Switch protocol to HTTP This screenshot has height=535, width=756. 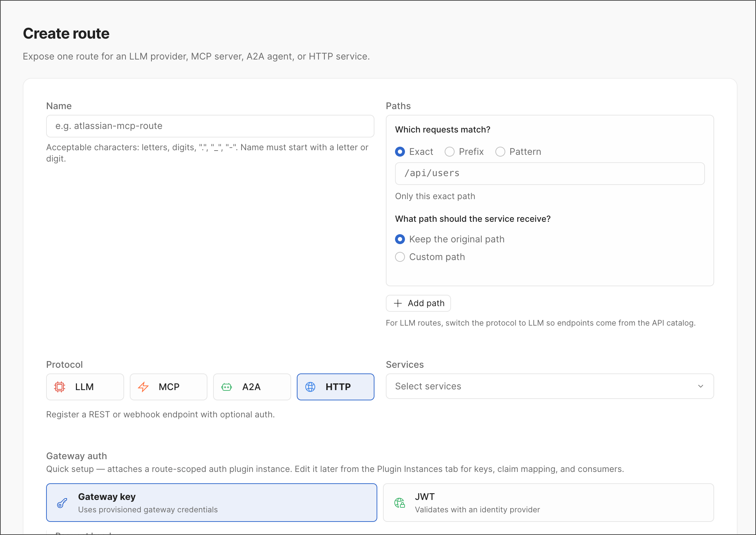click(335, 387)
